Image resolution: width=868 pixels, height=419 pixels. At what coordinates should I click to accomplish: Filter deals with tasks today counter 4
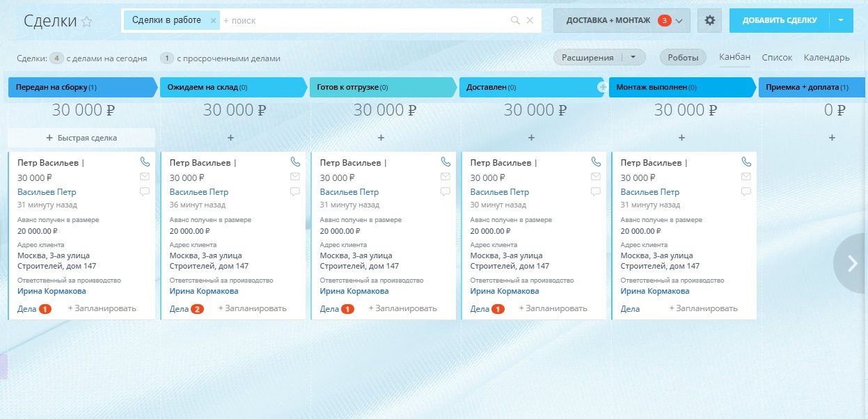point(57,58)
